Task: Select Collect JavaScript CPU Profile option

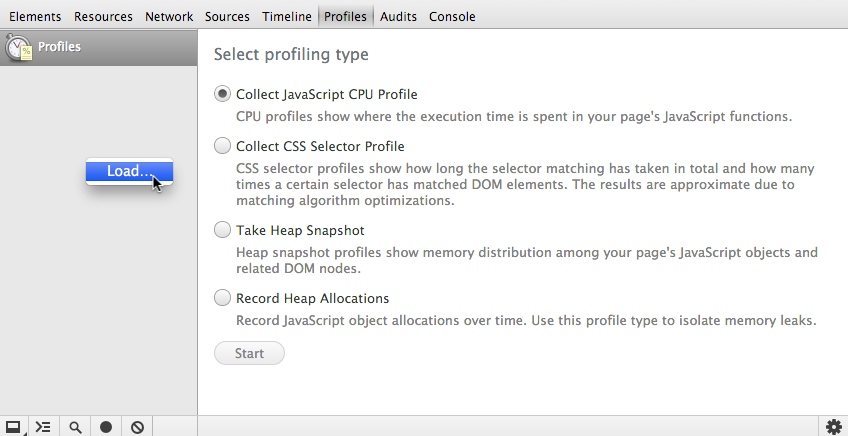Action: pos(222,94)
